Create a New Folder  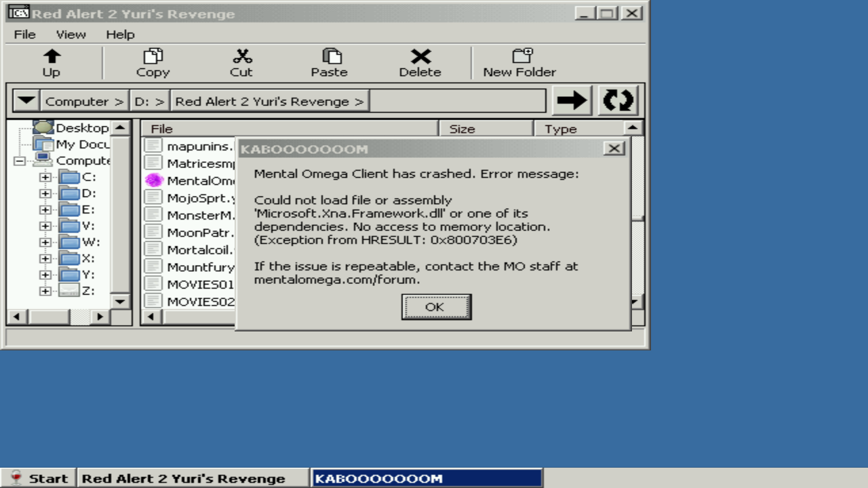(x=519, y=62)
